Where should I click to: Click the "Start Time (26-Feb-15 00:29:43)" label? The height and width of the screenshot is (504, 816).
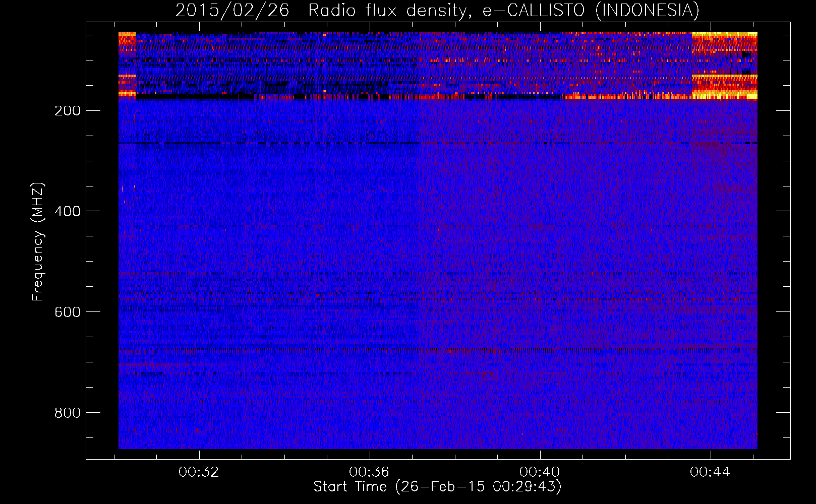[437, 487]
